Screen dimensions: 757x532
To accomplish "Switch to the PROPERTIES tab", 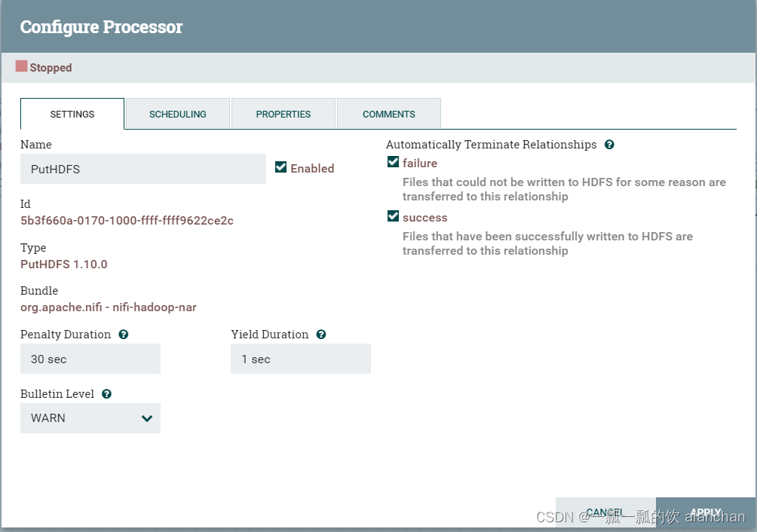I will (x=283, y=115).
